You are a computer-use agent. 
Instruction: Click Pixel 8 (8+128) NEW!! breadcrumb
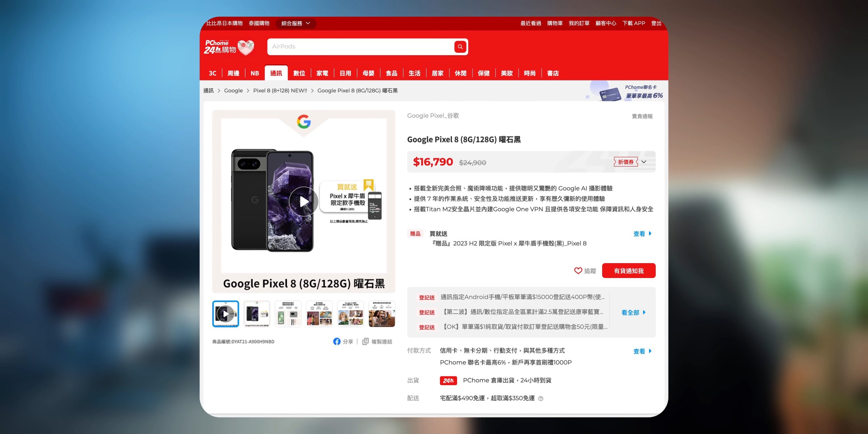coord(280,91)
